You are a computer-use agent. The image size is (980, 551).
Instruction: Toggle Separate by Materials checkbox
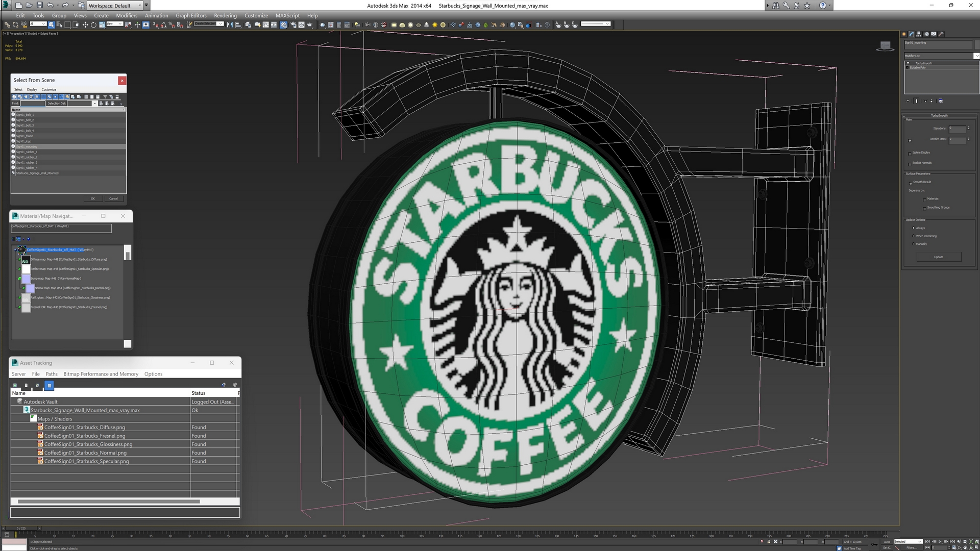(x=924, y=199)
